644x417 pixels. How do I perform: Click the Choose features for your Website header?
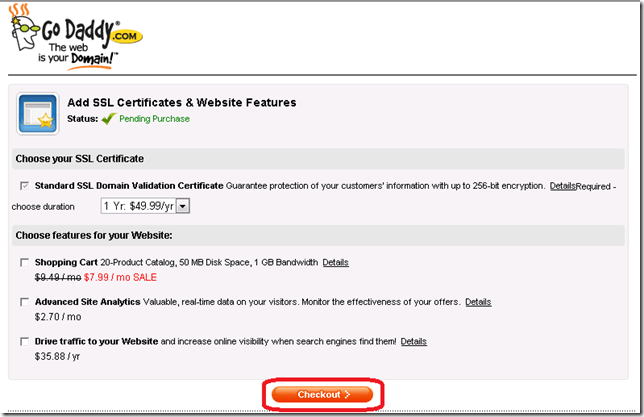tap(94, 235)
